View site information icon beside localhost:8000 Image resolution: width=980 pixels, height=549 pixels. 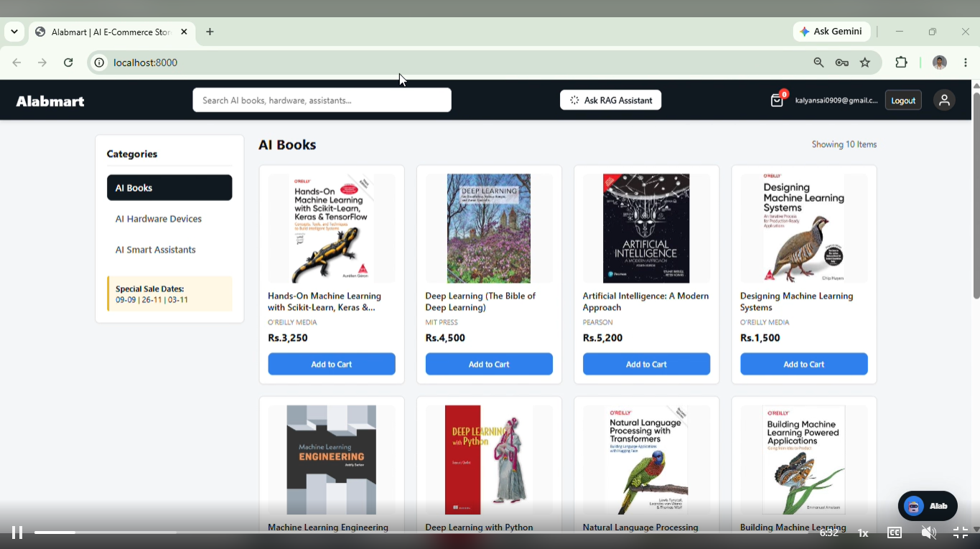click(99, 62)
